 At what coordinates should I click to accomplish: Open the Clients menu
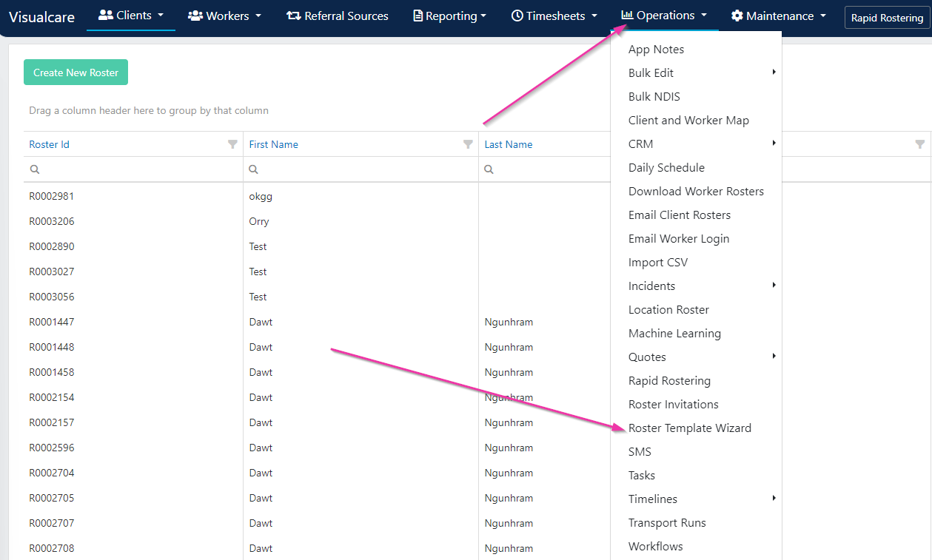point(131,16)
